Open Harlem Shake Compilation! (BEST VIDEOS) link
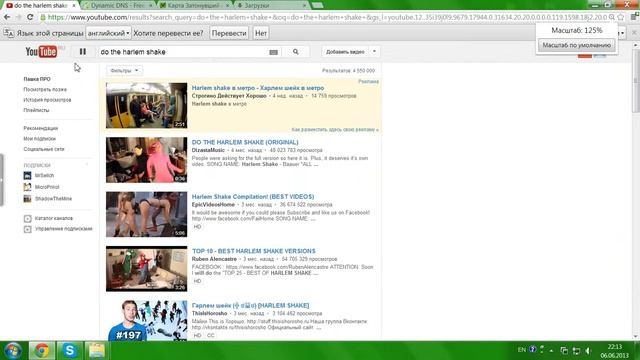This screenshot has width=640, height=360. (253, 197)
